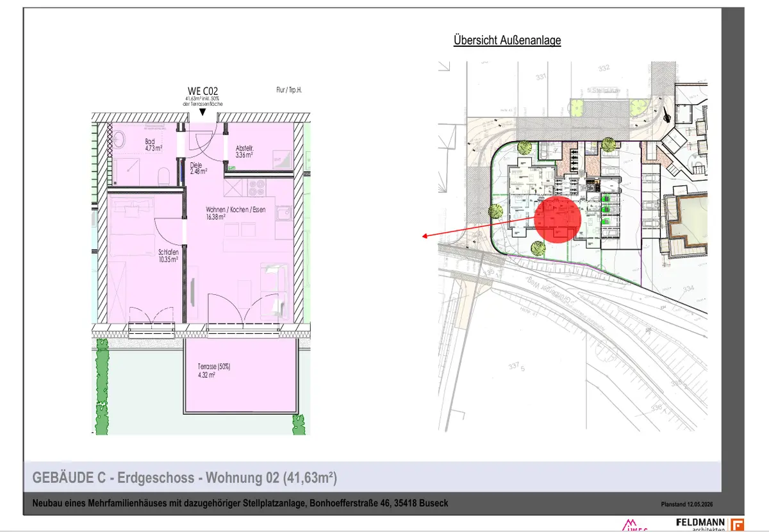Click the north arrow symbol on the site plan
Viewport: 769px width, 532px height.
point(667,114)
